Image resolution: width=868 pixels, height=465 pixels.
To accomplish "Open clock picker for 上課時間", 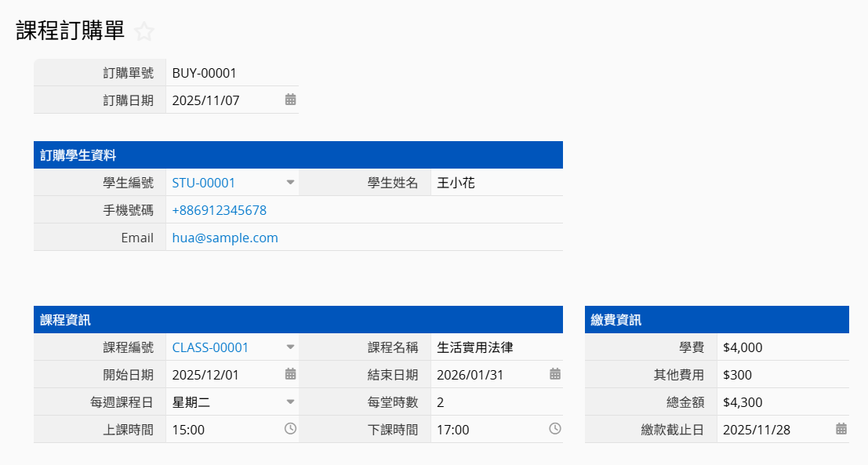I will tap(290, 429).
